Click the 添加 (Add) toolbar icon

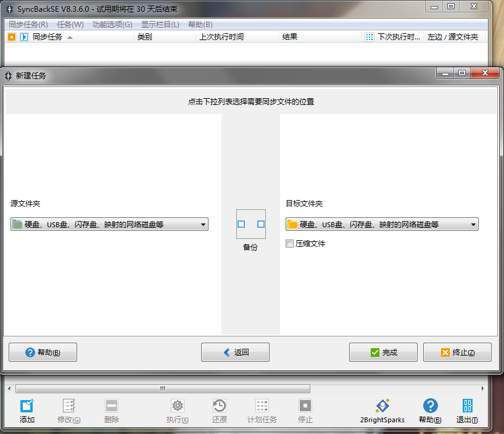(x=27, y=406)
